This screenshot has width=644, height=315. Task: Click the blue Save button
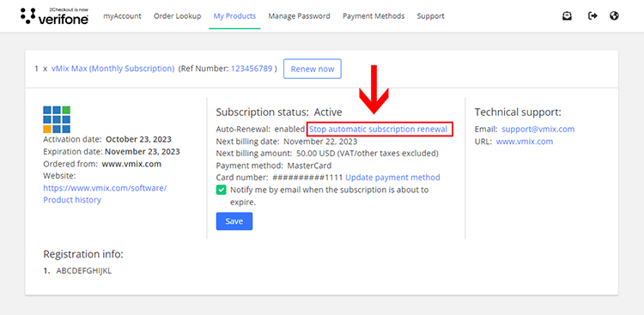click(x=234, y=221)
